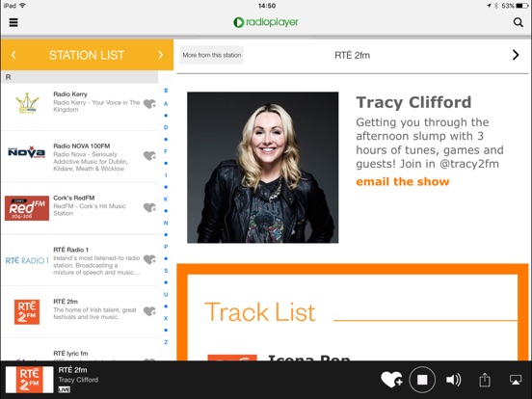Stop playback with stop button
The width and height of the screenshot is (532, 399).
(422, 380)
